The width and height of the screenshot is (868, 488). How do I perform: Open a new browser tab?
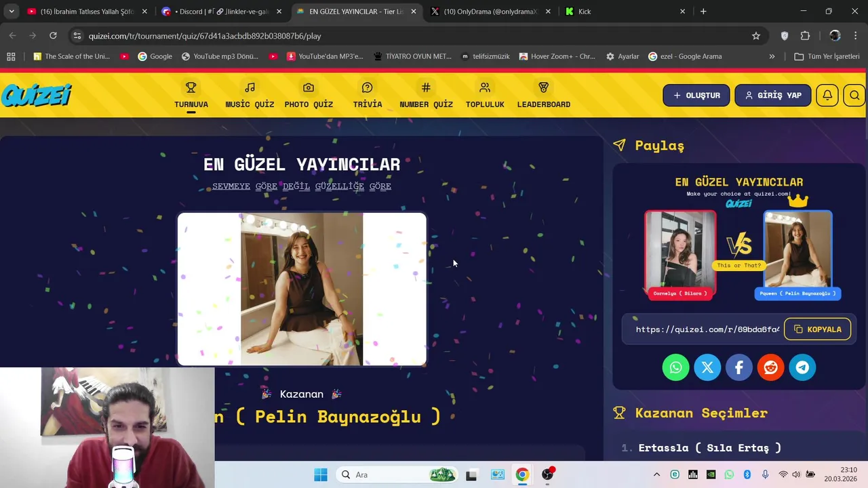[703, 12]
